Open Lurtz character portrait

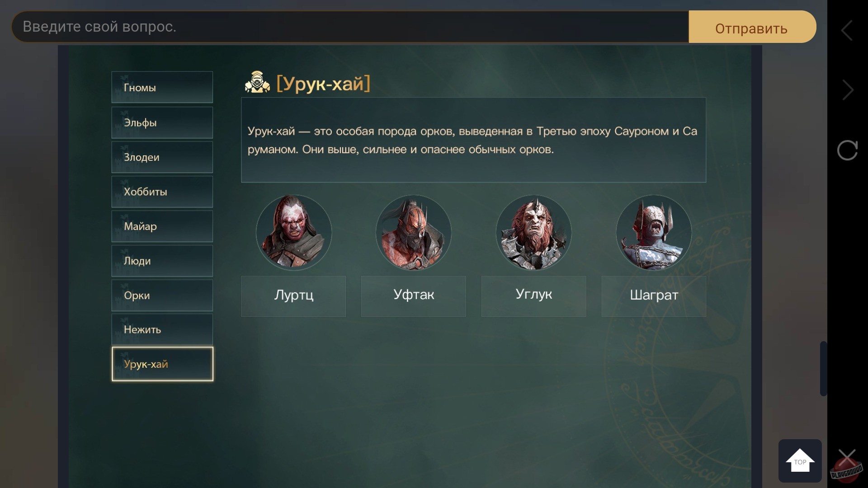tap(294, 232)
